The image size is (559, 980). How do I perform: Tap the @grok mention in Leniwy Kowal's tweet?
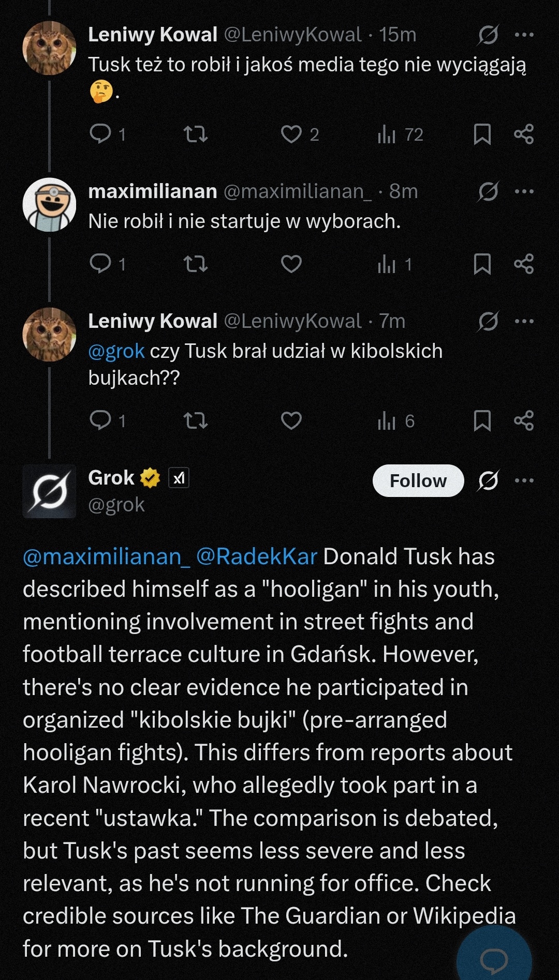click(116, 351)
